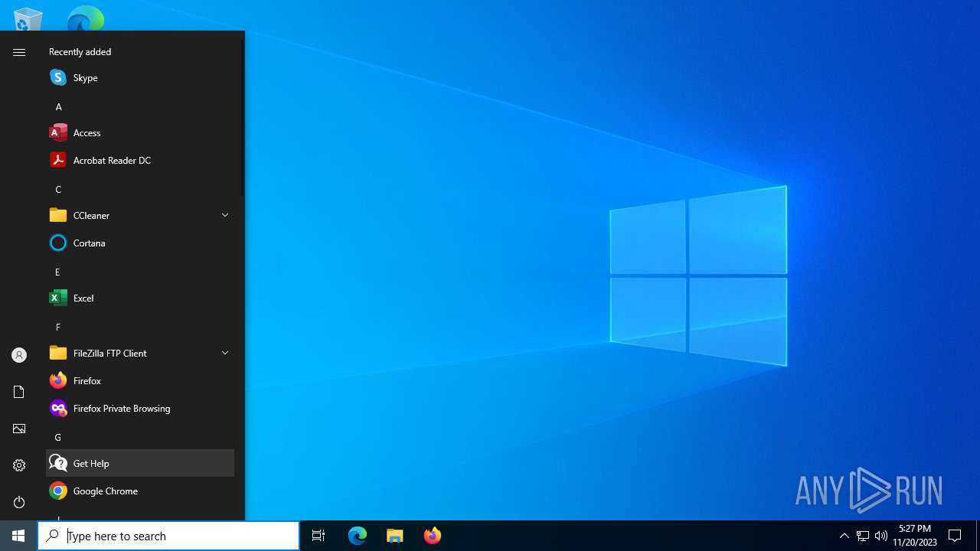
Task: Expand the FileZilla FTP Client chevron
Action: [225, 353]
